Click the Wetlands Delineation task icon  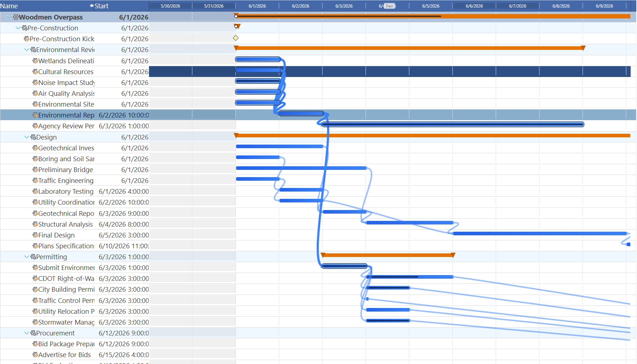pos(35,61)
